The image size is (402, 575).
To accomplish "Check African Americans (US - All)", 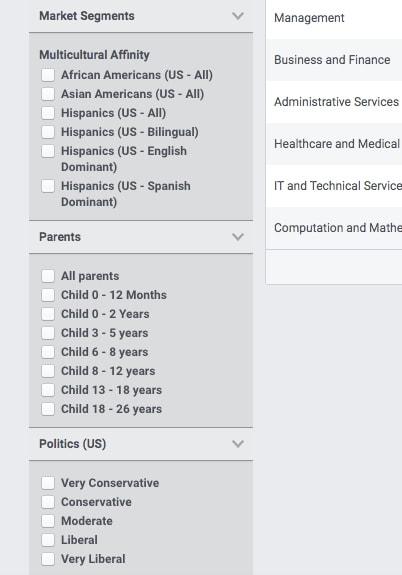I will (48, 75).
